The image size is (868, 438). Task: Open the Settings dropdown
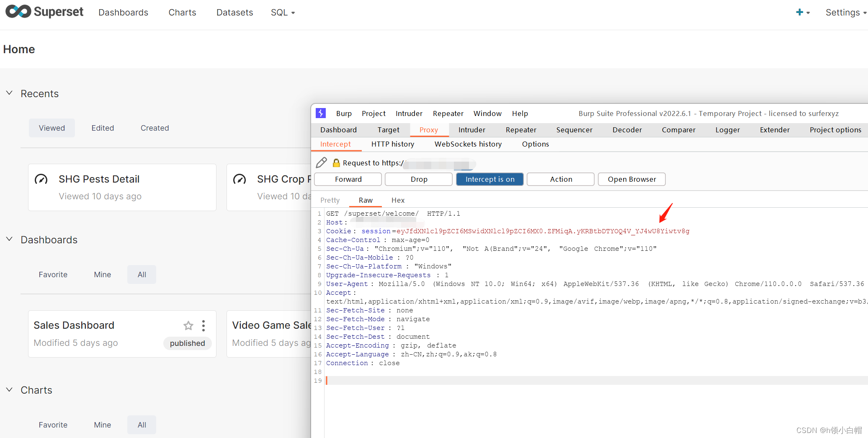(x=846, y=13)
